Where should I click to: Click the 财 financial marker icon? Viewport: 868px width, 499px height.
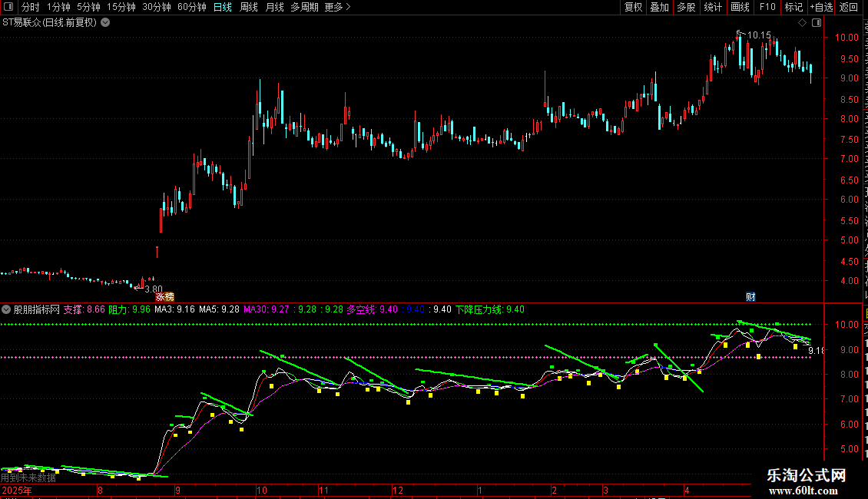(x=750, y=297)
